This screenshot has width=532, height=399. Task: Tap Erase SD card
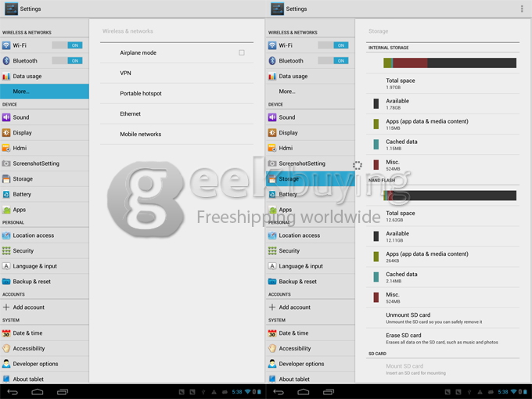[443, 338]
